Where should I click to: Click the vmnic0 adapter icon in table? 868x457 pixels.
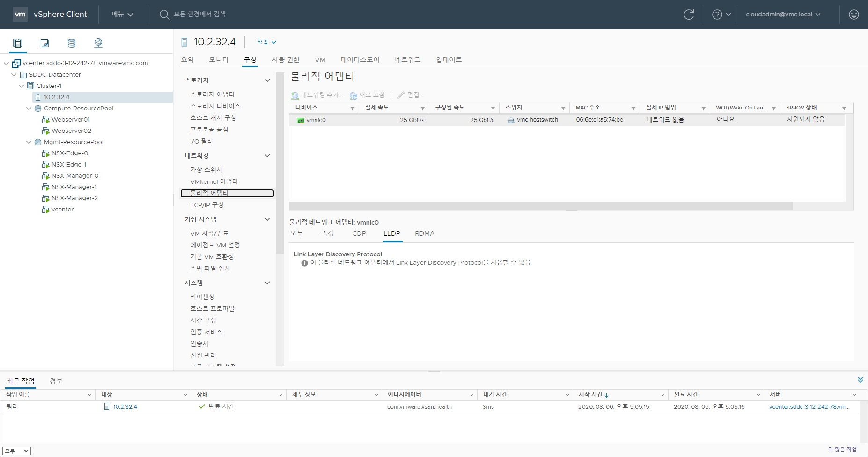pyautogui.click(x=301, y=120)
